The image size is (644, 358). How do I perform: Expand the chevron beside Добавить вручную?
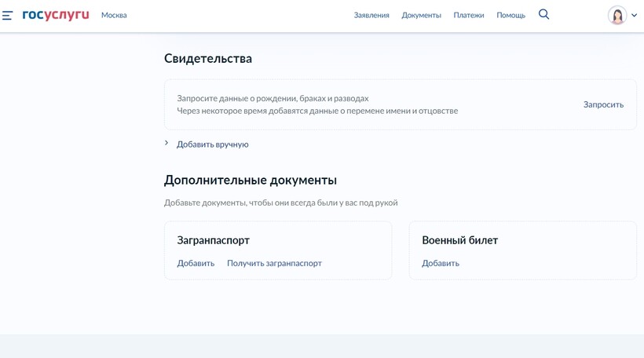pyautogui.click(x=166, y=144)
